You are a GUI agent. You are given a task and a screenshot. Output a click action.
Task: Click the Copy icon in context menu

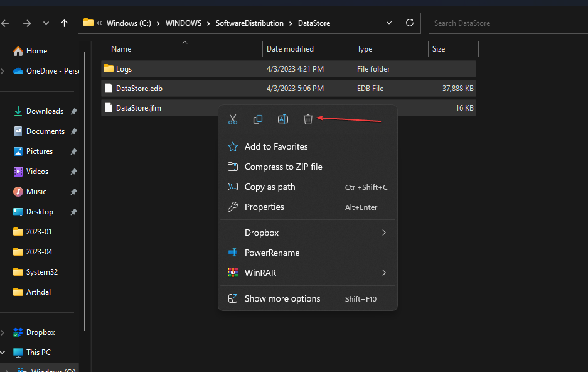(x=257, y=119)
